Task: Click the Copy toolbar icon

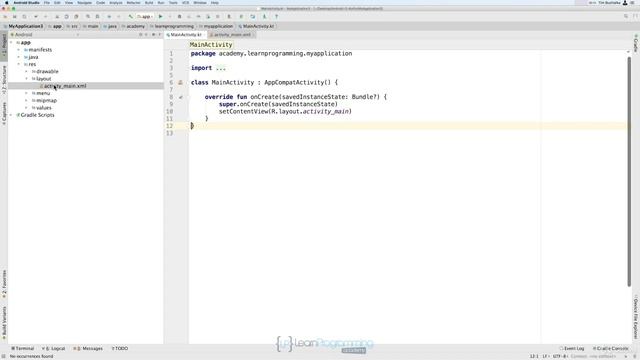Action: tap(66, 17)
